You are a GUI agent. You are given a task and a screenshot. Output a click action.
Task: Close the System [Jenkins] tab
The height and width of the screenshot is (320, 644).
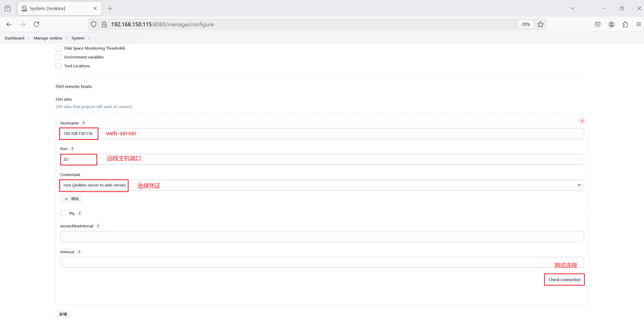click(95, 8)
